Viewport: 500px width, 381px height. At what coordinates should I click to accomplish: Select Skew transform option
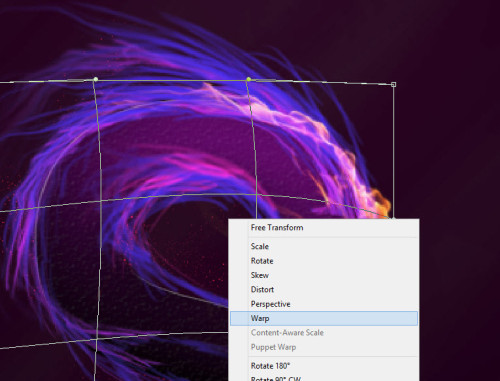pyautogui.click(x=324, y=275)
